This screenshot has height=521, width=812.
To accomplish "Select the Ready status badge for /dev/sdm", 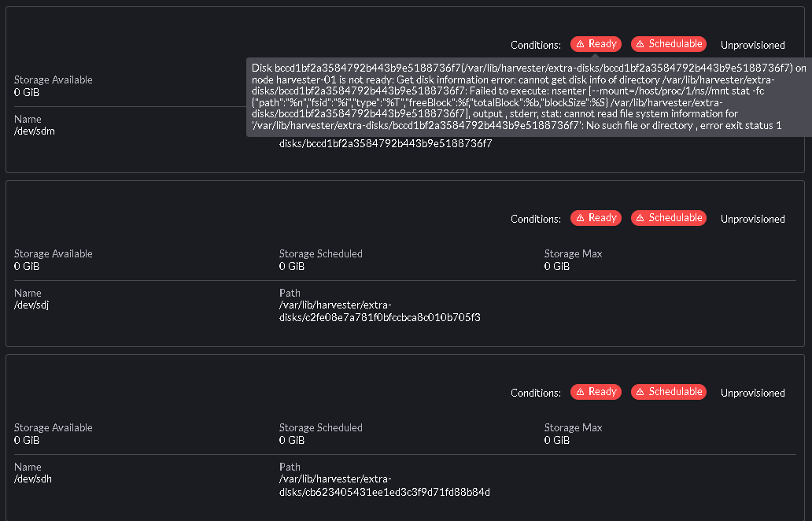I will pyautogui.click(x=596, y=44).
